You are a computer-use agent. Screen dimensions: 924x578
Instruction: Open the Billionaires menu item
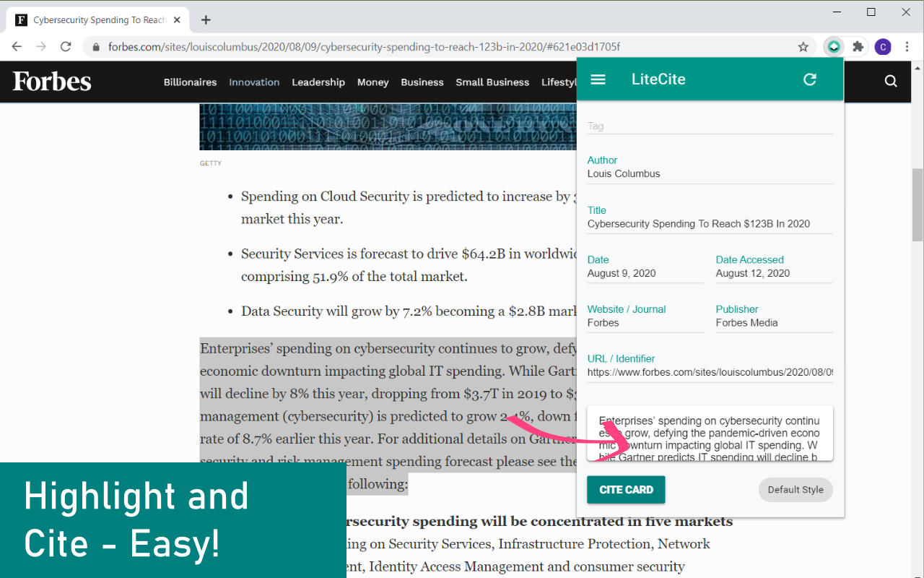(190, 82)
